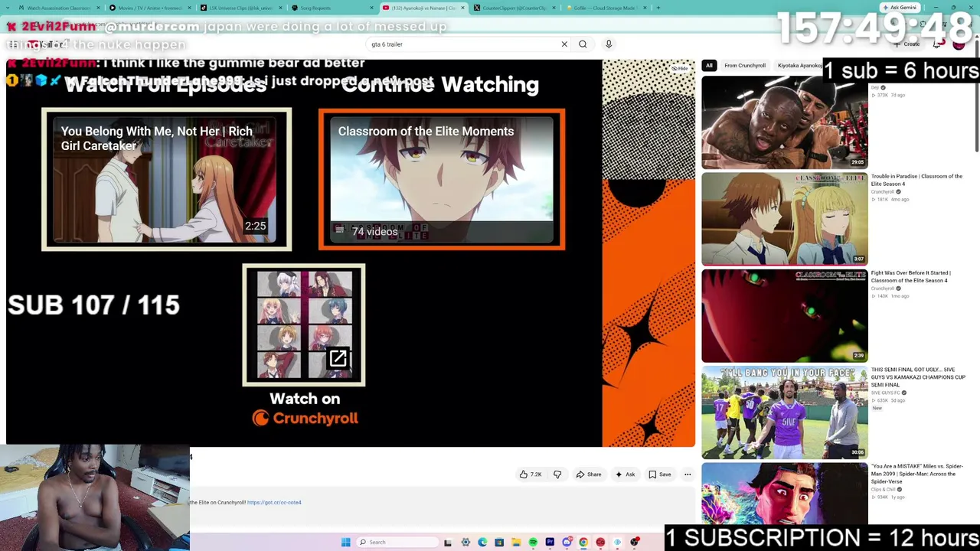
Task: Share the video using the Share button
Action: point(589,474)
